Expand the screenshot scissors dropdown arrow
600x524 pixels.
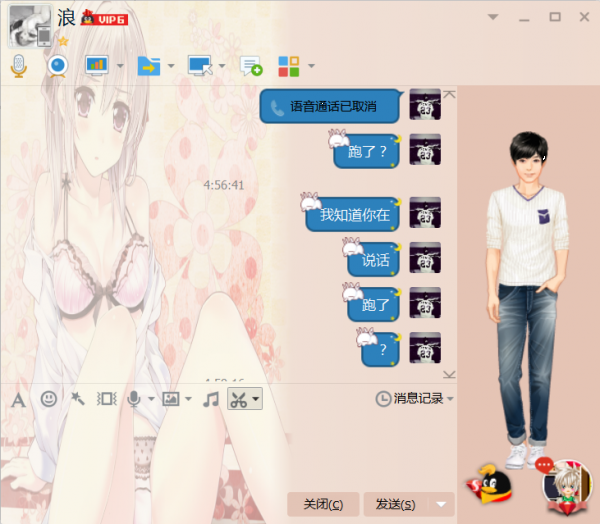(x=256, y=399)
